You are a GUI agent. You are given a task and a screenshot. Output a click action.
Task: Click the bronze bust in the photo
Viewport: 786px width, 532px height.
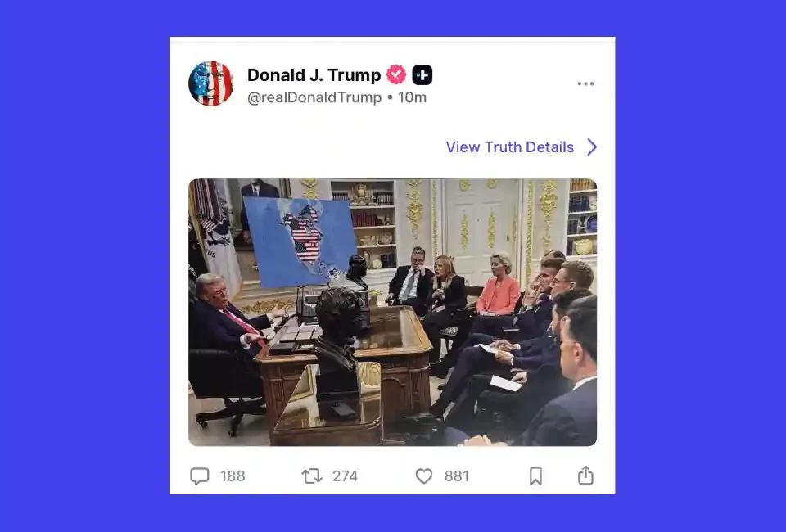click(x=338, y=340)
